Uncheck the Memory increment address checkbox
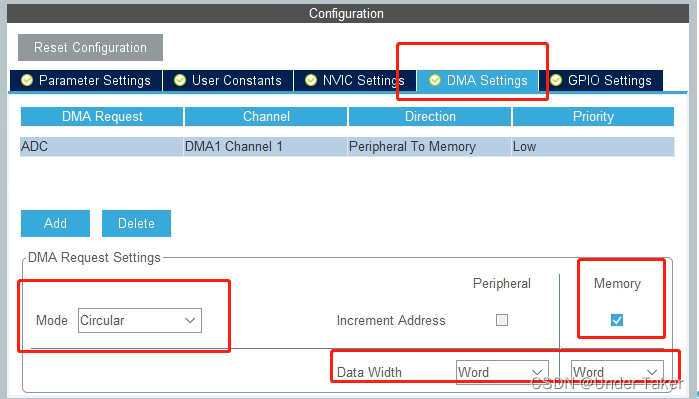This screenshot has height=399, width=699. tap(617, 320)
